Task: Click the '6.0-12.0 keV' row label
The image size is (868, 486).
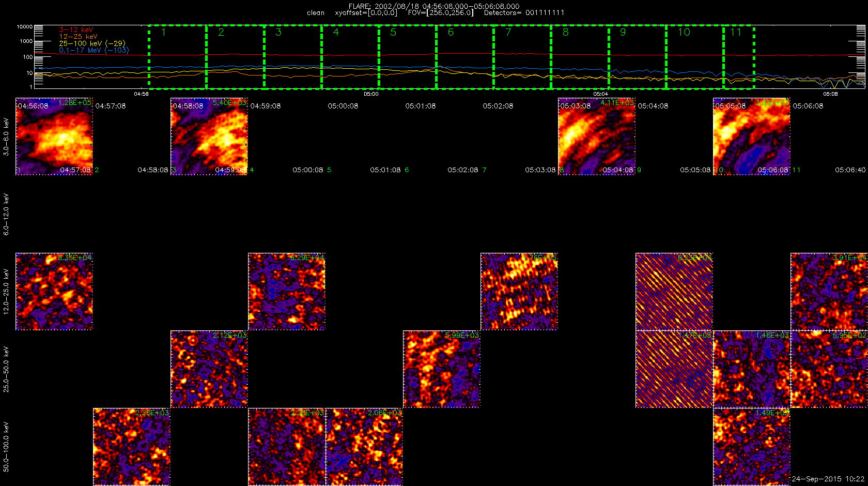Action: tap(6, 214)
